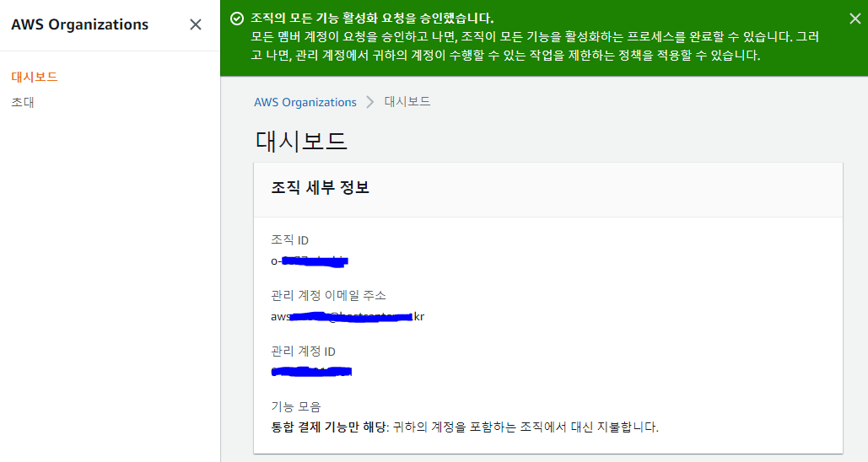Close the AWS Organizations side navigation panel
The image size is (868, 462).
[x=196, y=24]
